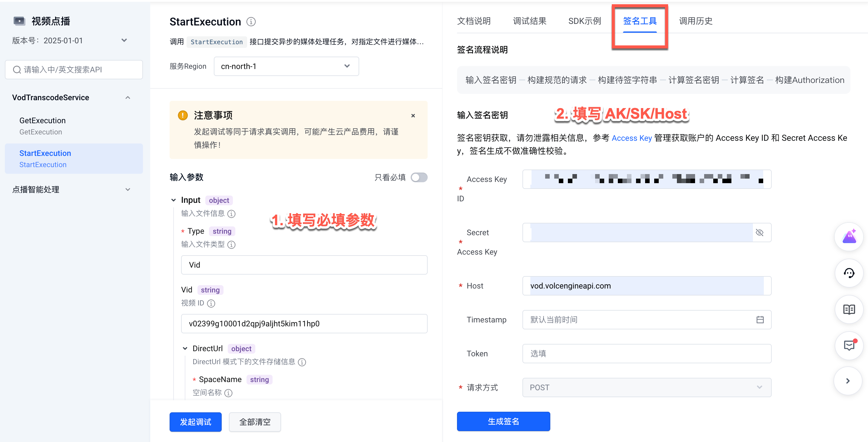Viewport: 868px width, 442px height.
Task: Open the AI assistant floating icon
Action: click(x=849, y=237)
